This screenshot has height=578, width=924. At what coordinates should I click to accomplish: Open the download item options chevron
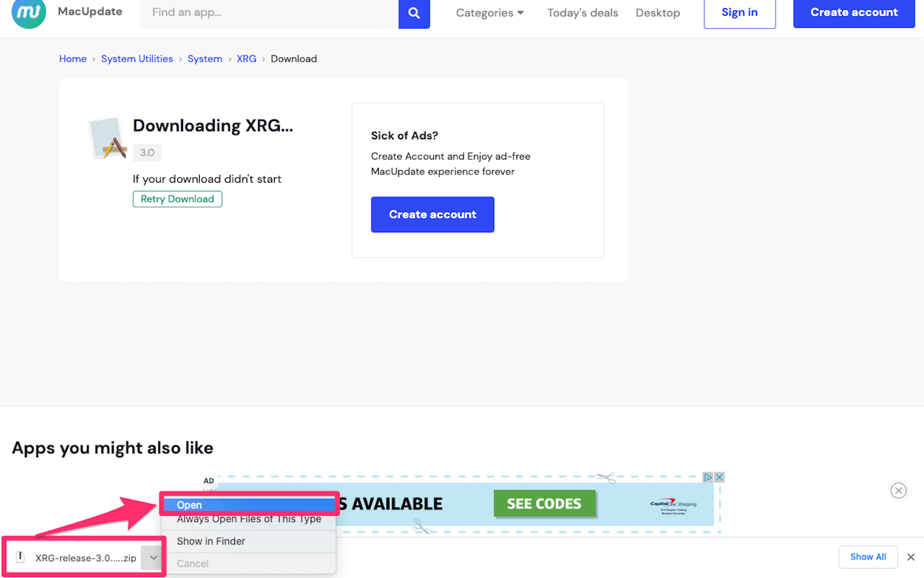(x=153, y=558)
